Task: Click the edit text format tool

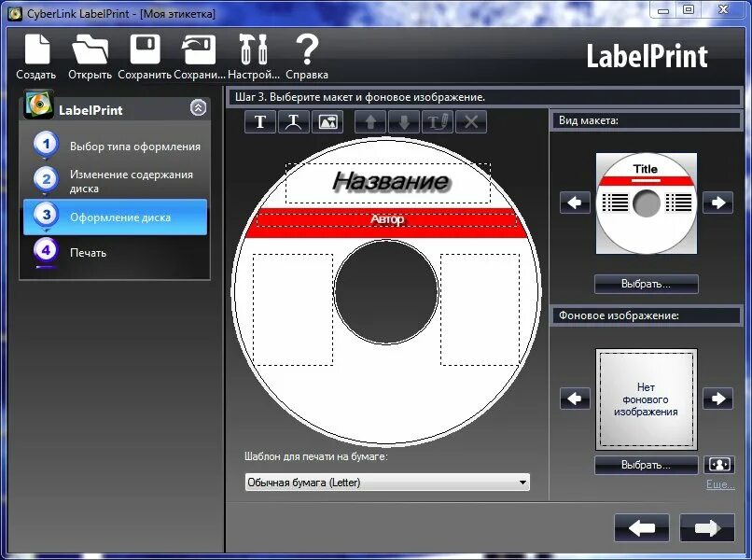Action: 438,122
